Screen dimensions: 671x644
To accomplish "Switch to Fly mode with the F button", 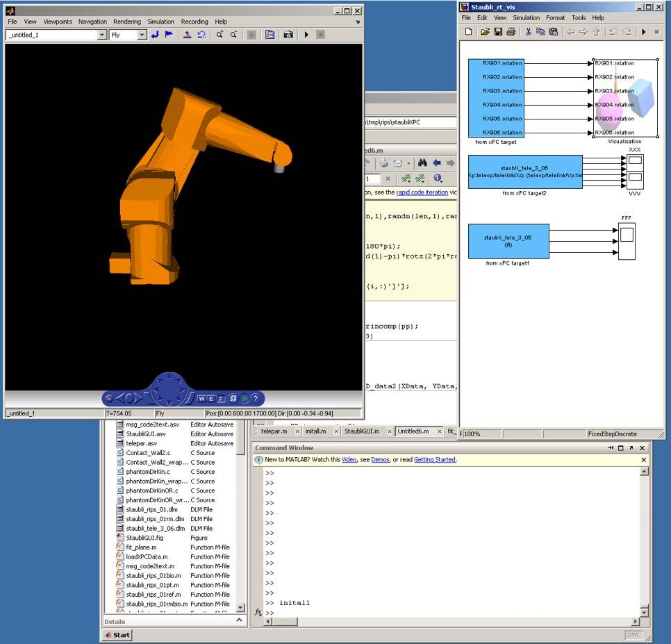I will coord(221,399).
